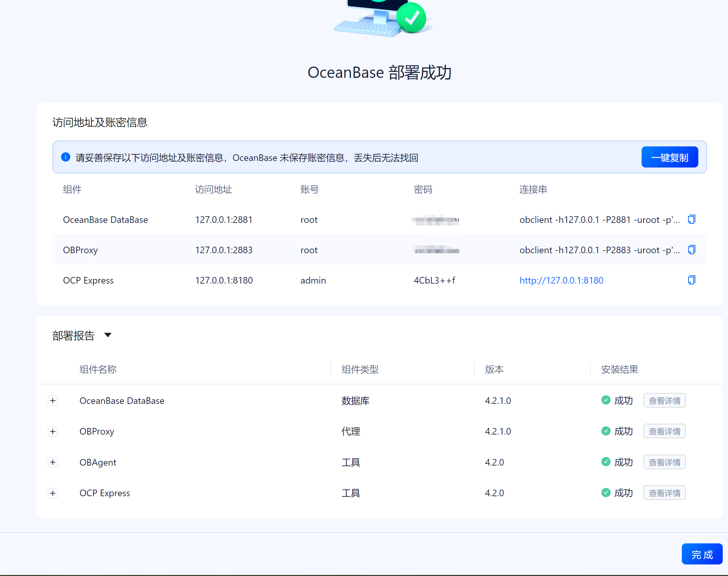Copy OCP Express URL icon
This screenshot has width=728, height=576.
coord(692,280)
